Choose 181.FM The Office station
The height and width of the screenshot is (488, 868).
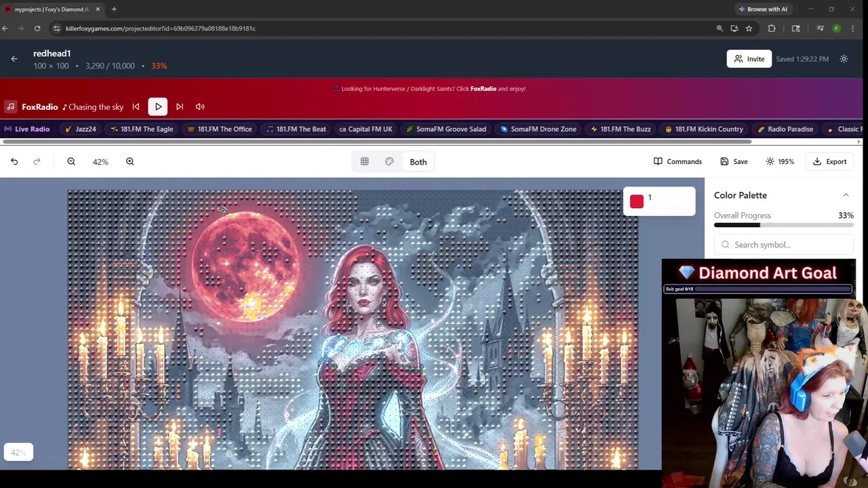pyautogui.click(x=219, y=129)
